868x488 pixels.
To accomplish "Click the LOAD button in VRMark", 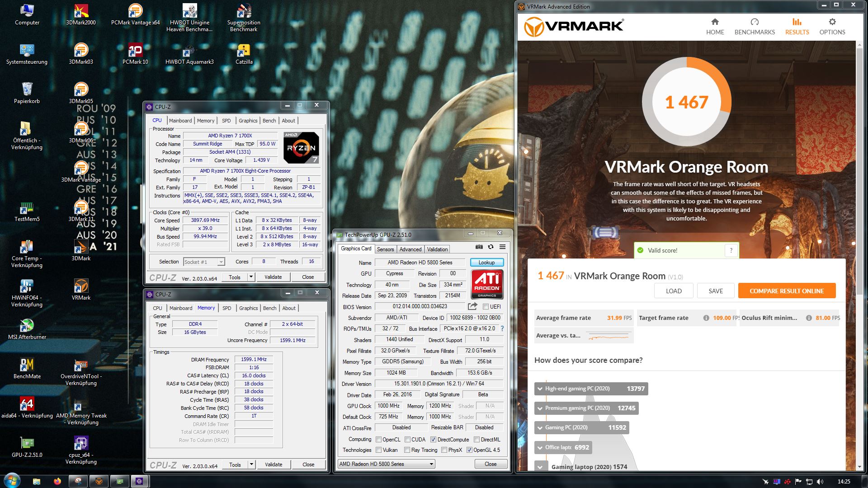I will coord(674,291).
